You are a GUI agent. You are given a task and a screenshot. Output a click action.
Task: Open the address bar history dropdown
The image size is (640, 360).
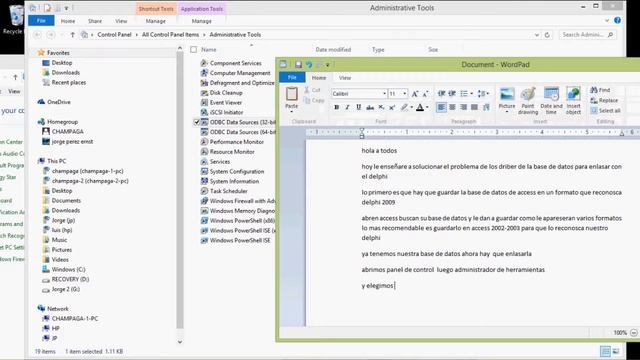tap(537, 35)
